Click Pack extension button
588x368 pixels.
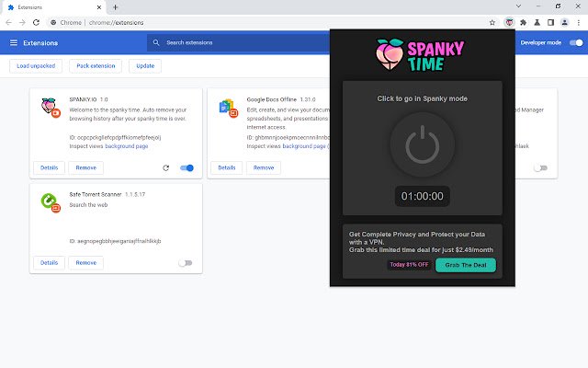pyautogui.click(x=96, y=66)
